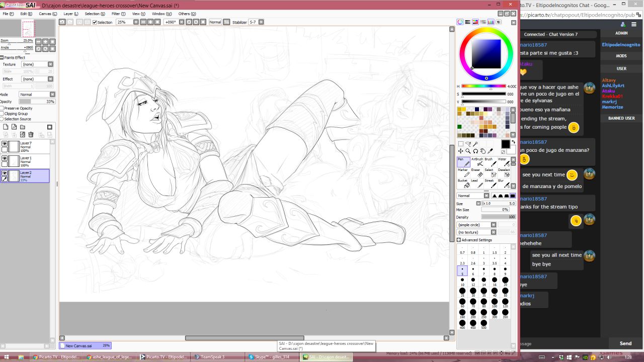The image size is (644, 362).
Task: Select the Brush tool
Action: pos(491,162)
